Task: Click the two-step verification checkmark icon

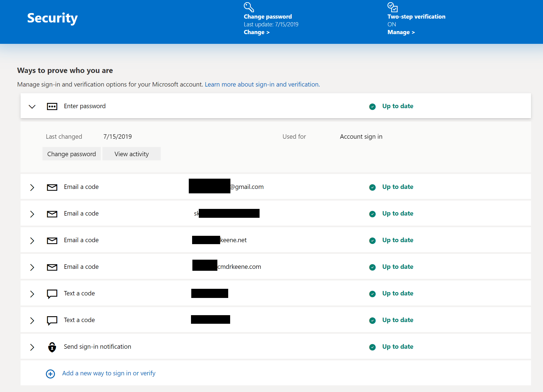Action: click(x=393, y=7)
